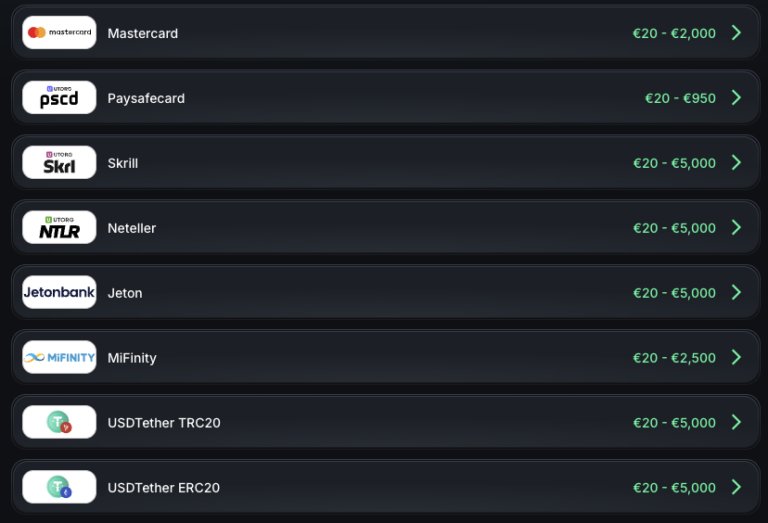Click the USDTether TRC20 coin icon
The height and width of the screenshot is (523, 768).
[59, 422]
